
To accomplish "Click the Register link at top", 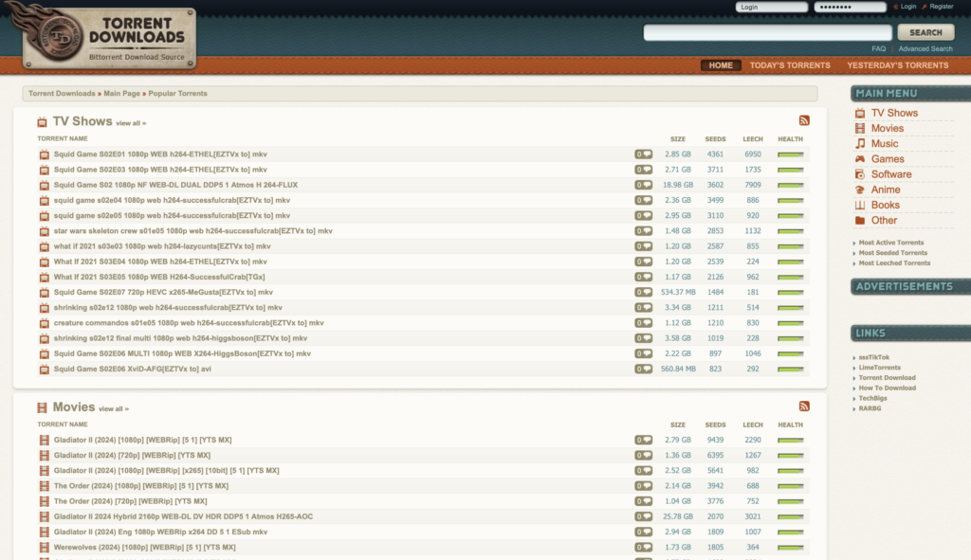I will pyautogui.click(x=942, y=7).
